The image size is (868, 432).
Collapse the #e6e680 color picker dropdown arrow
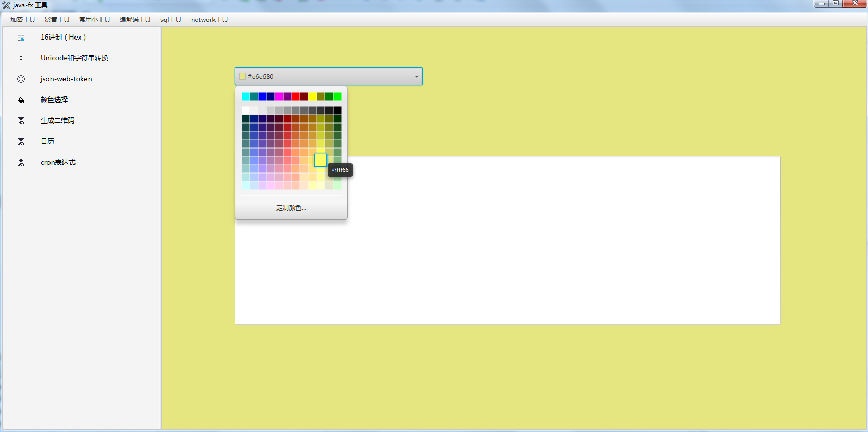tap(416, 77)
